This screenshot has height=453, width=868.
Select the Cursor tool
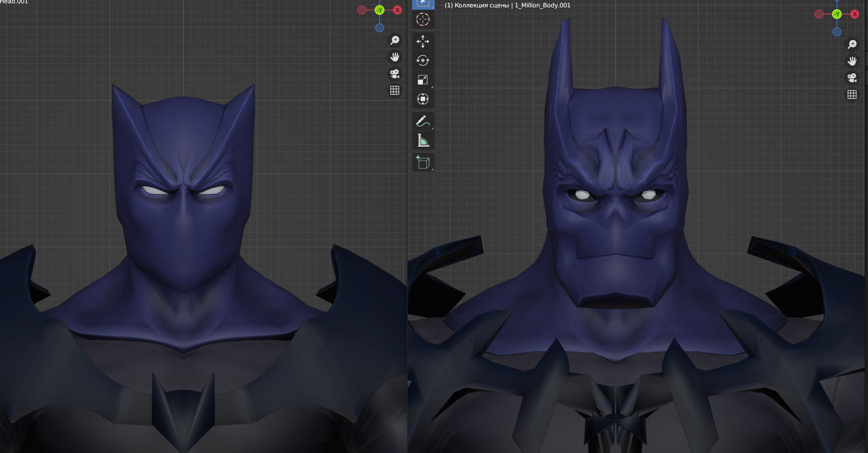(423, 20)
